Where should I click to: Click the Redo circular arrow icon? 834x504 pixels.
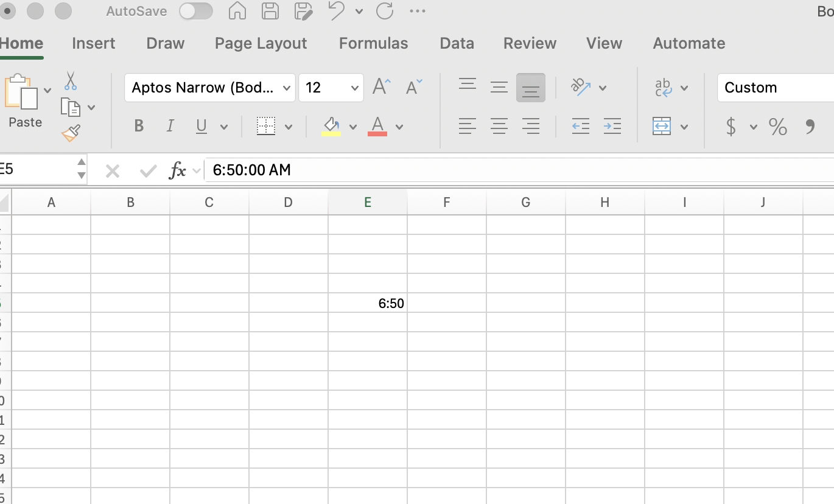(385, 11)
